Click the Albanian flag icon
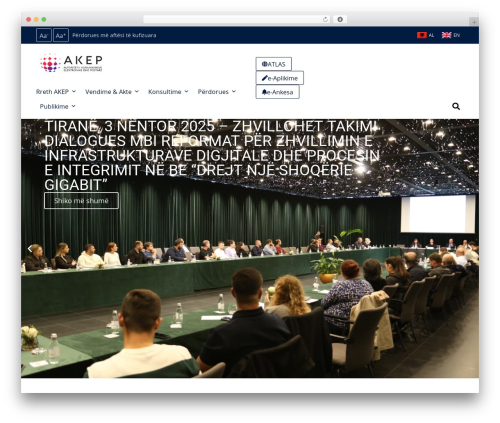The width and height of the screenshot is (500, 423). point(422,35)
